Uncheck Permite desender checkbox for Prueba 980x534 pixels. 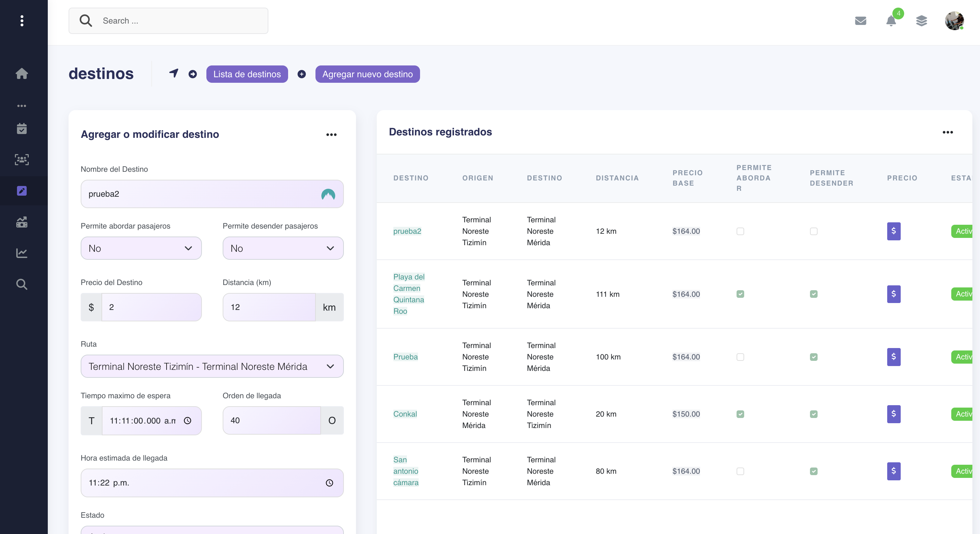tap(813, 357)
